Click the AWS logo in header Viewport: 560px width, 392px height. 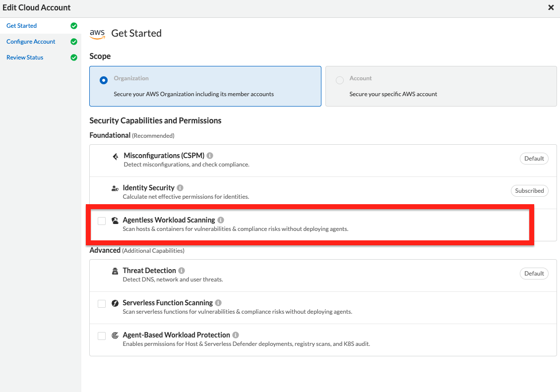tap(97, 34)
